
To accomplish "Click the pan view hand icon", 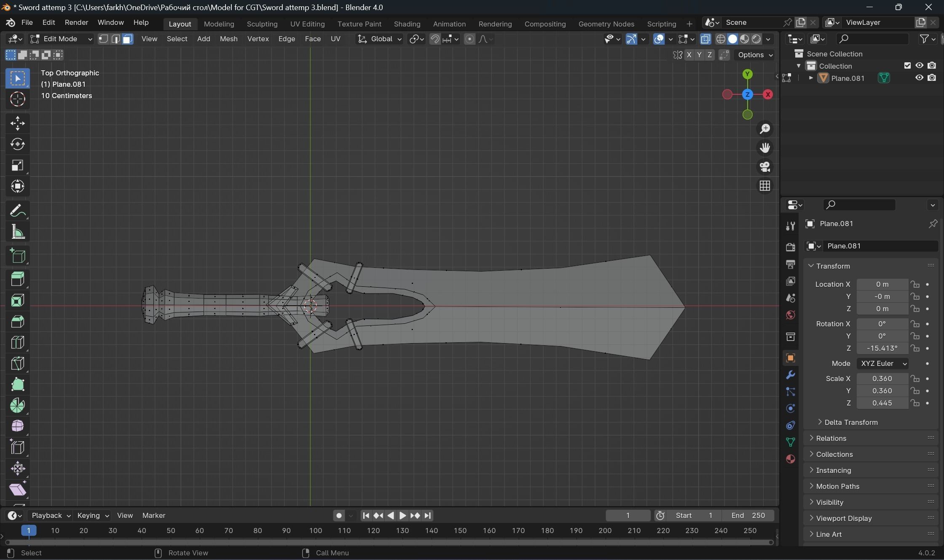I will tap(764, 147).
